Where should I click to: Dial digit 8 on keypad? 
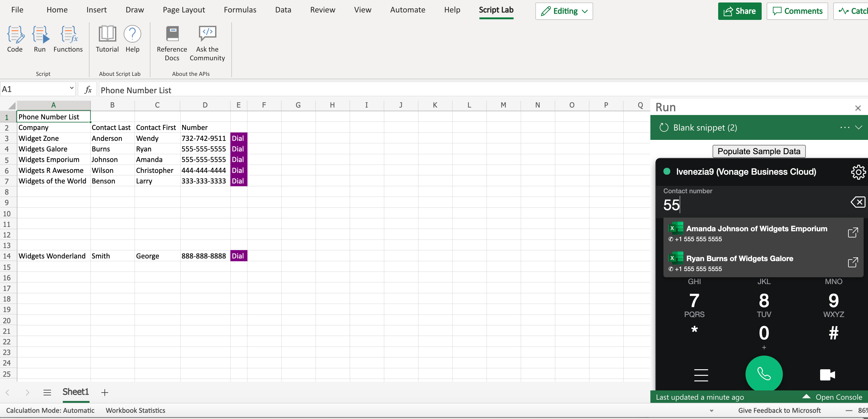click(x=764, y=305)
